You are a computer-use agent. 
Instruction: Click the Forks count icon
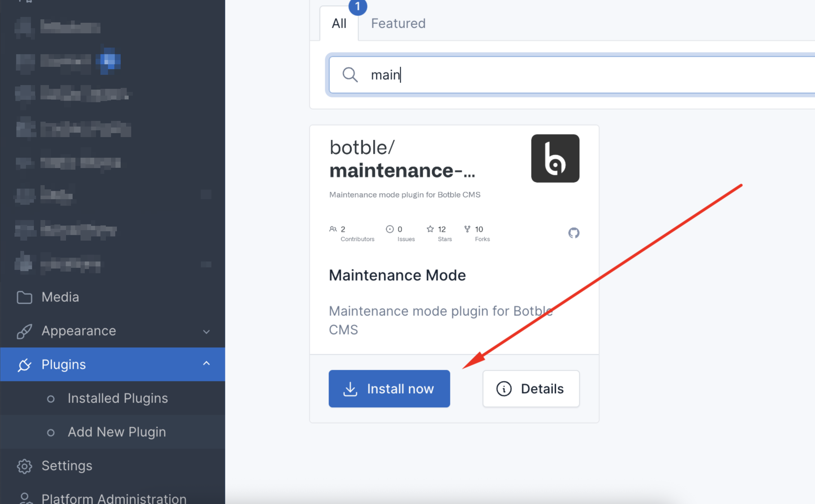click(x=467, y=229)
